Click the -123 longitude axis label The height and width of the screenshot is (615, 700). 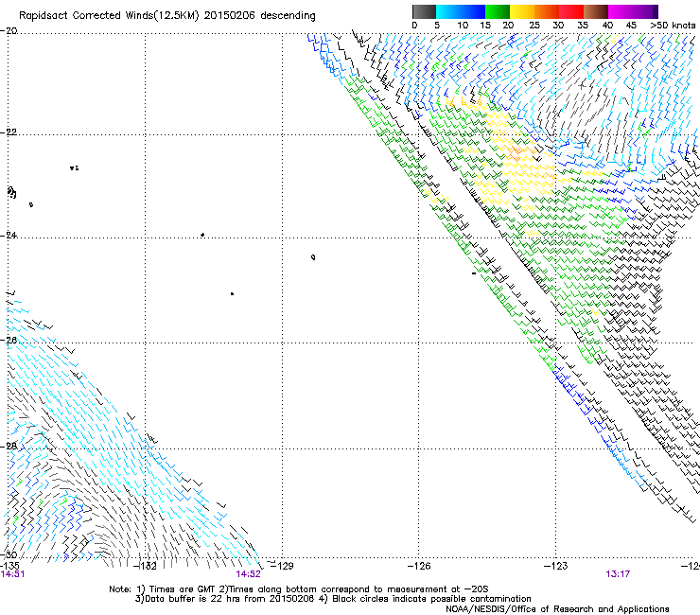556,566
